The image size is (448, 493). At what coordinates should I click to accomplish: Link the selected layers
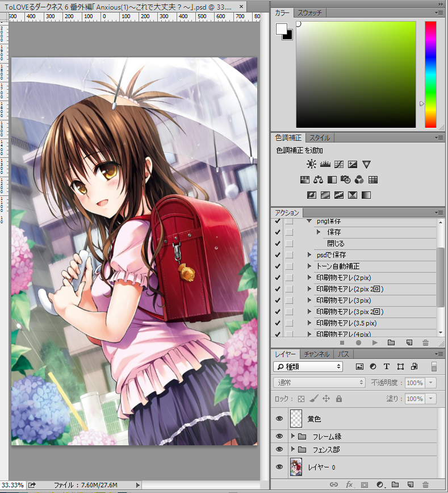334,484
